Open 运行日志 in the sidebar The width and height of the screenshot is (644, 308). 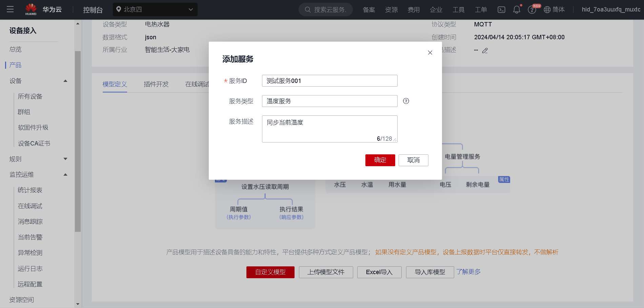(x=30, y=269)
